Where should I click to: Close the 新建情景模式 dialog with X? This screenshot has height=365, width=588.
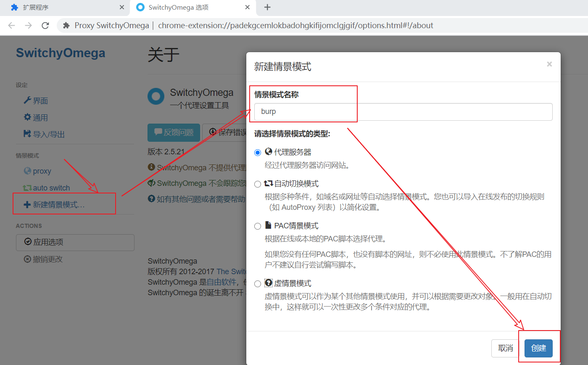pyautogui.click(x=549, y=64)
